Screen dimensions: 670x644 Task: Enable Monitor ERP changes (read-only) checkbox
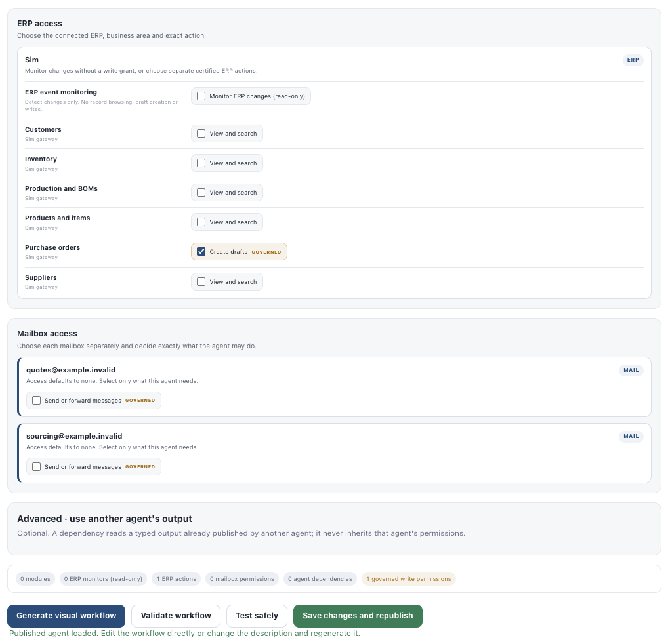201,96
